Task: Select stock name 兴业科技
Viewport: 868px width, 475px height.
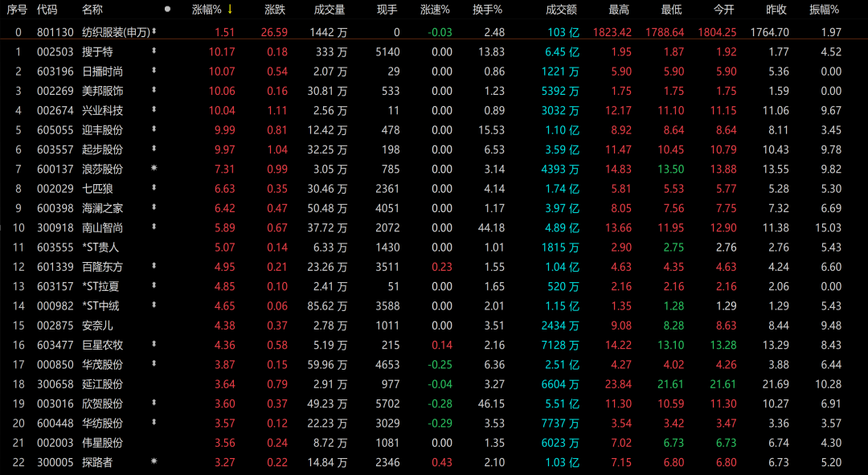Action: click(x=102, y=111)
